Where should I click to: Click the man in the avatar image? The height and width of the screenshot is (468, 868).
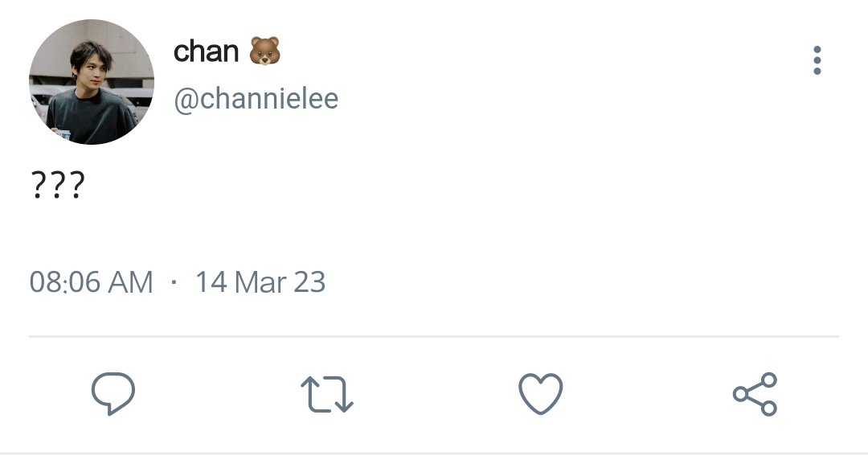click(x=90, y=94)
